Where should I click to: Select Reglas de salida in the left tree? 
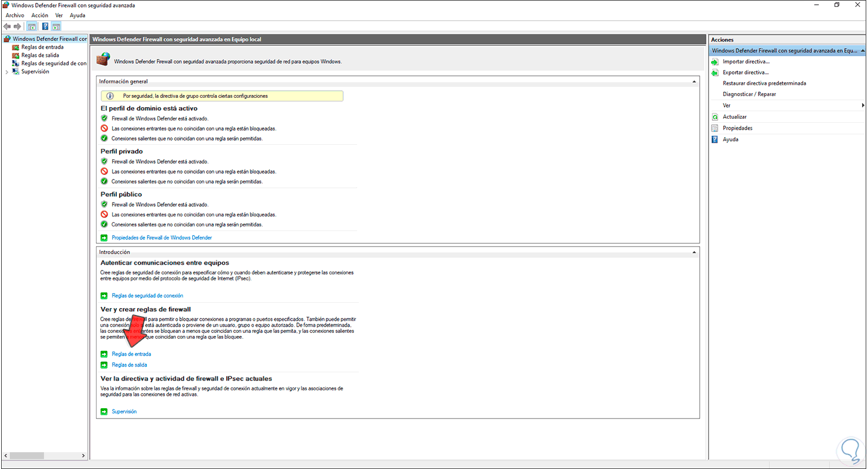click(x=41, y=55)
